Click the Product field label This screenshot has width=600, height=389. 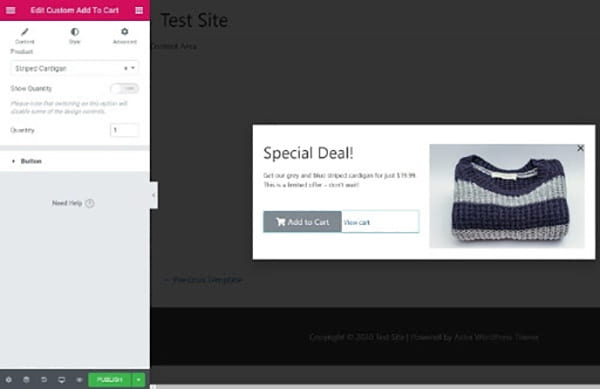(22, 51)
